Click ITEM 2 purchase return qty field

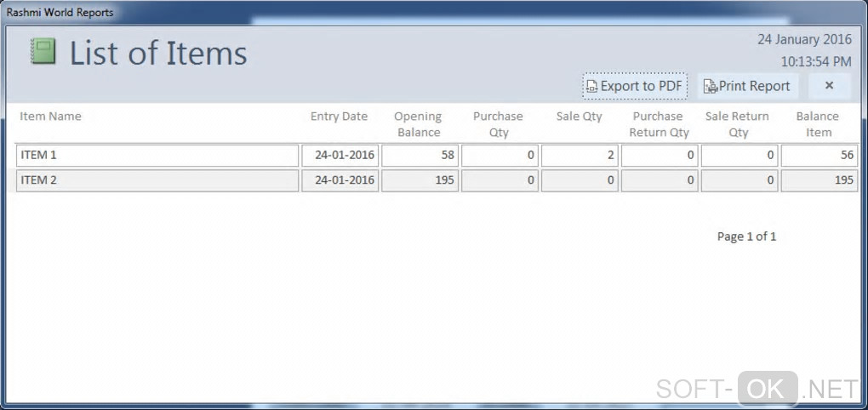coord(660,181)
